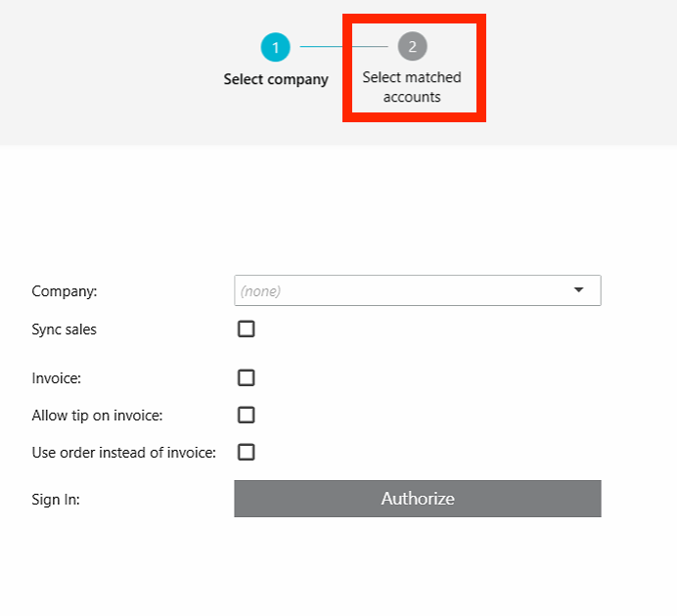Click the 'Allow tip on invoice:' label
677x616 pixels.
[x=97, y=416]
